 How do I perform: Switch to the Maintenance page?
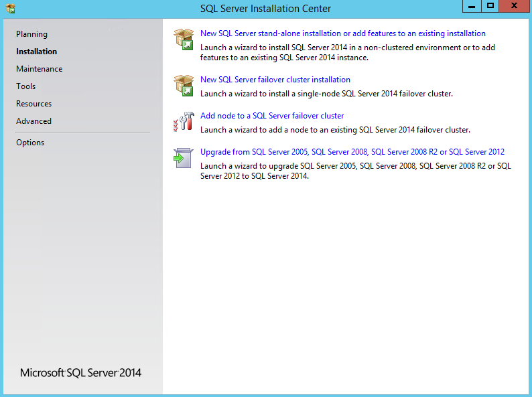[x=40, y=69]
